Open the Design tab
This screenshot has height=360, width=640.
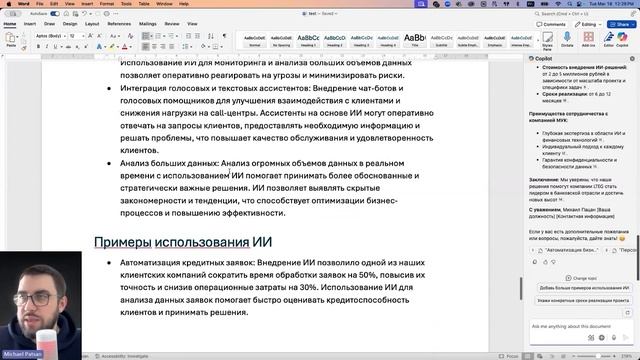tap(70, 24)
